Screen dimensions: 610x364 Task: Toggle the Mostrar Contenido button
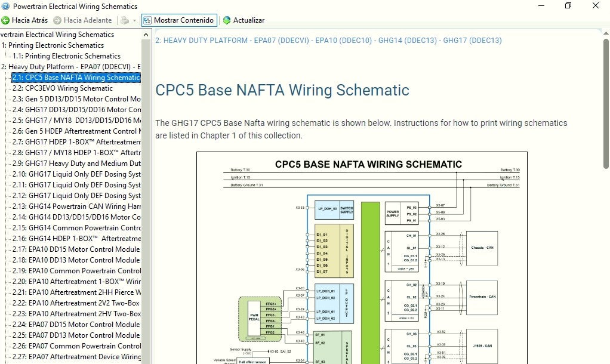pos(178,20)
